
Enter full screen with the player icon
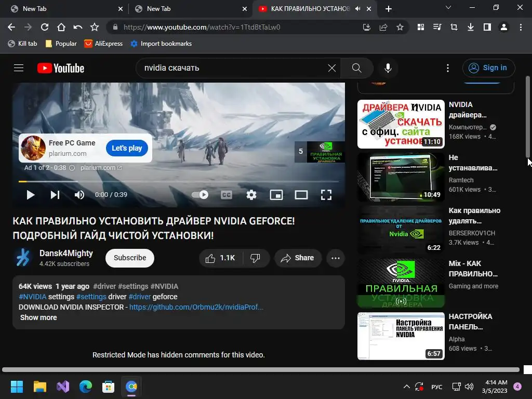pos(326,195)
